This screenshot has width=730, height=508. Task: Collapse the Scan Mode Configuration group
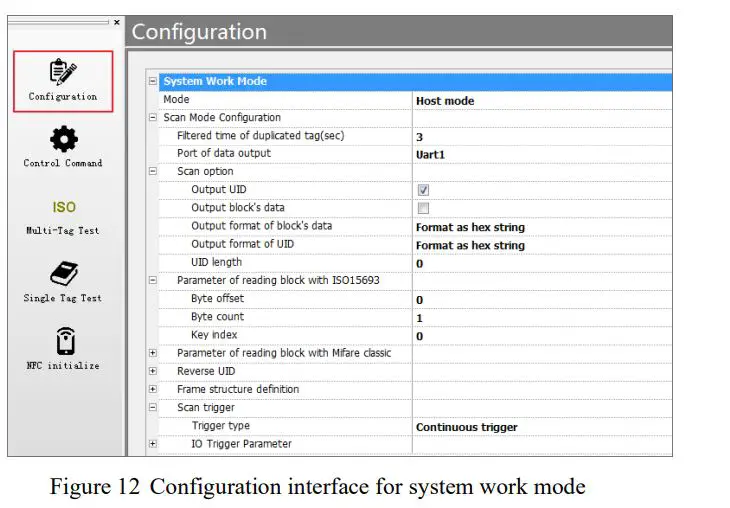(x=153, y=118)
